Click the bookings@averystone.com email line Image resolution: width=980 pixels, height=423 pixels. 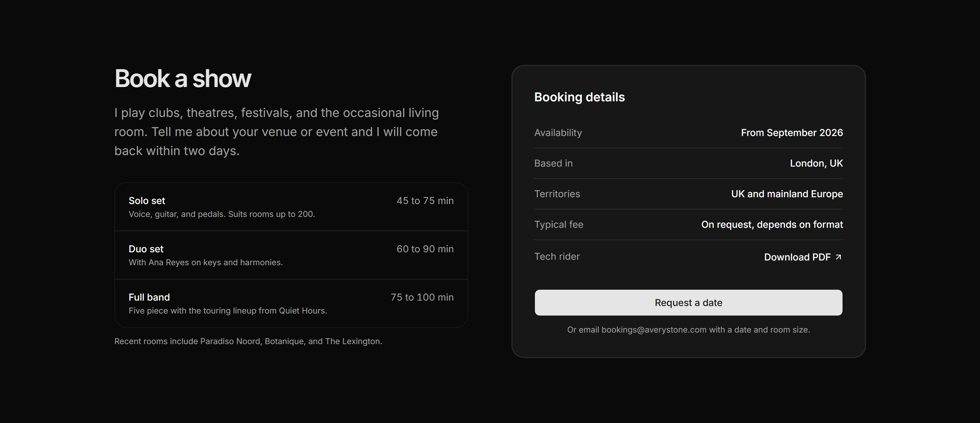coord(688,330)
